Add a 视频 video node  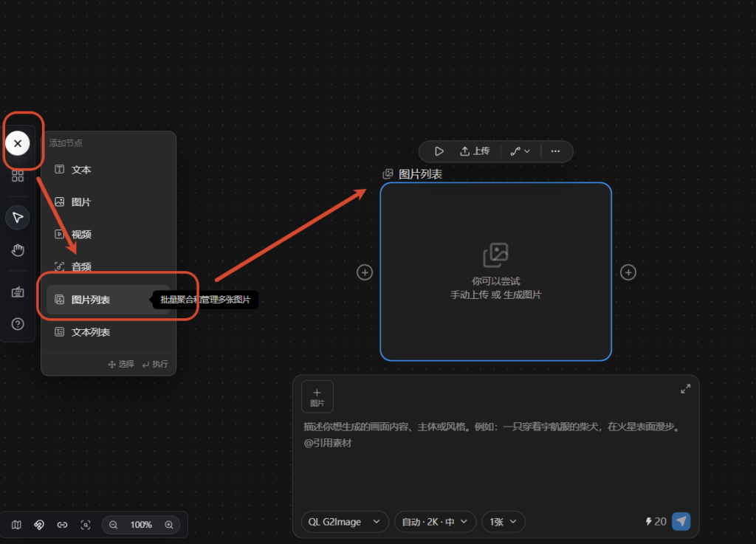pos(108,234)
